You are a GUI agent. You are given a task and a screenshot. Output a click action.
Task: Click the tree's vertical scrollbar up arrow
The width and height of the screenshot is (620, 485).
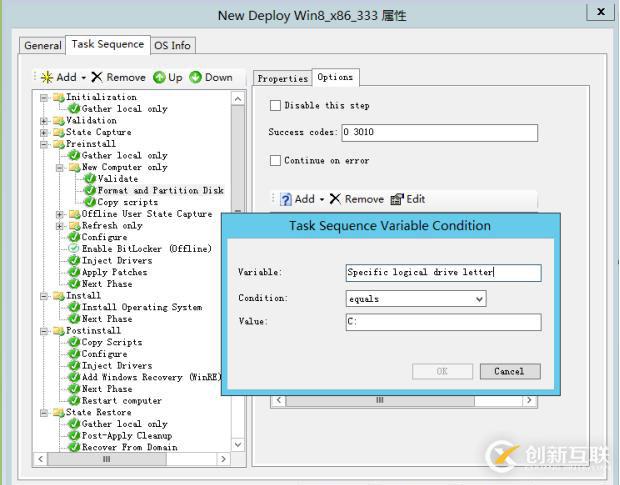click(238, 99)
